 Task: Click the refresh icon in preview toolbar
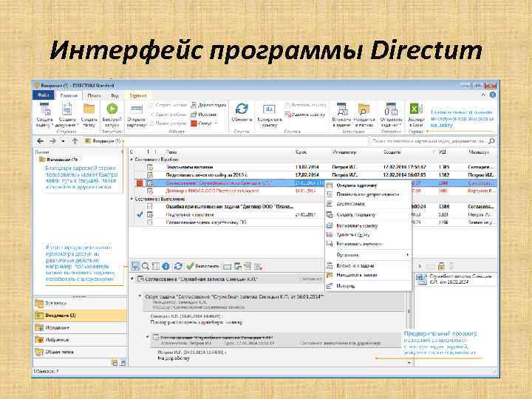(178, 266)
